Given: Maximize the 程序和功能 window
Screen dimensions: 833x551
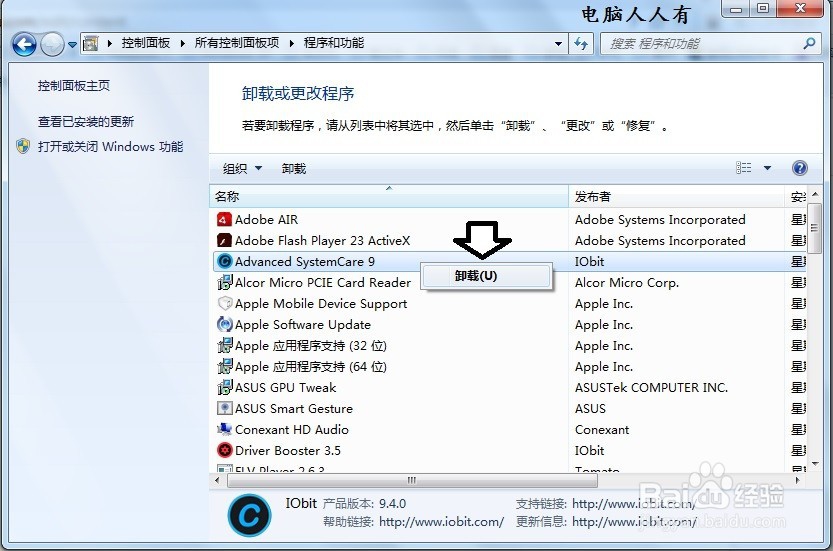Looking at the screenshot, I should (x=763, y=9).
